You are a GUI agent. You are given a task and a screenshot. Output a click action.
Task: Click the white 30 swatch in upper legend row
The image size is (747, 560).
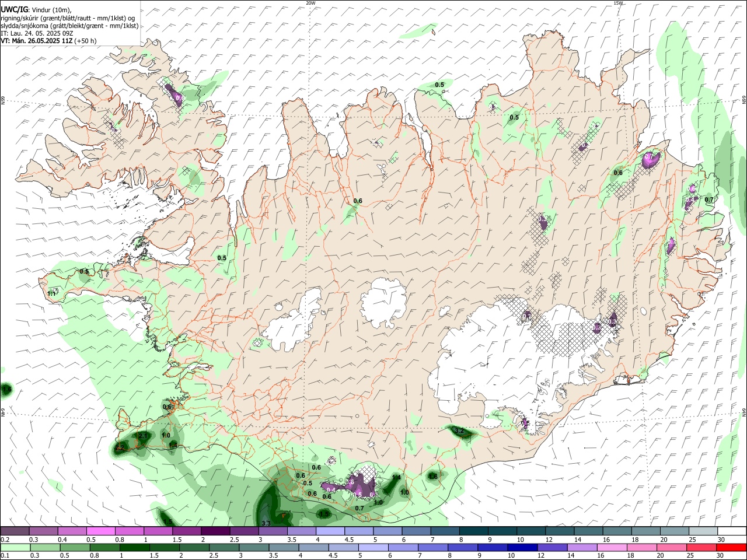tap(731, 531)
